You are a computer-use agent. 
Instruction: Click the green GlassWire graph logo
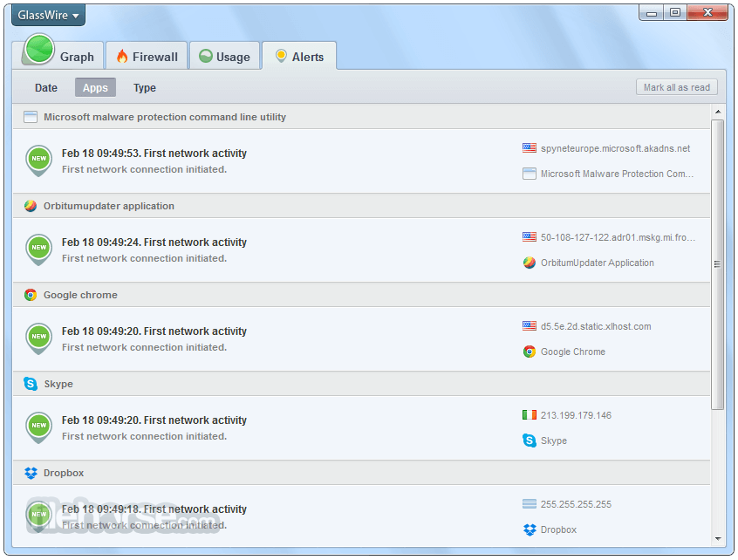[39, 49]
